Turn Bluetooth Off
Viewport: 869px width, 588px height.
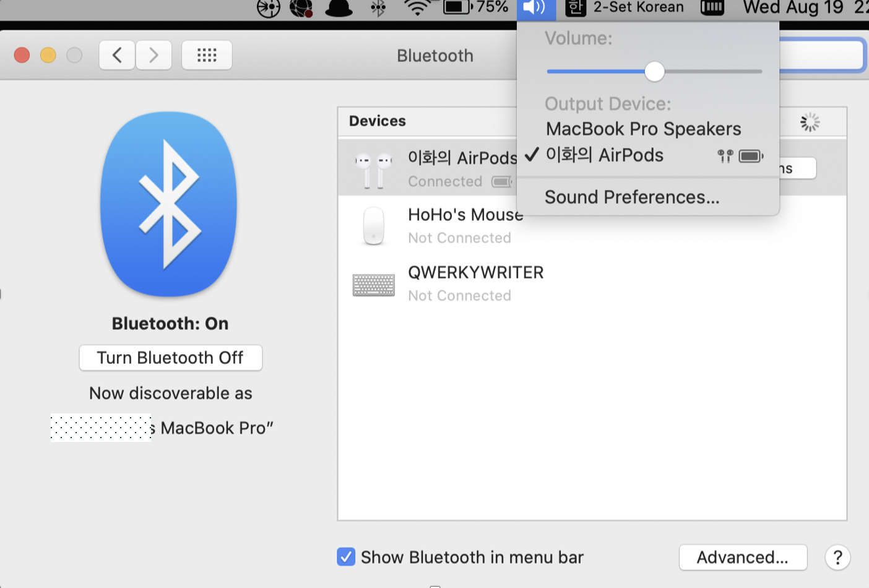171,358
